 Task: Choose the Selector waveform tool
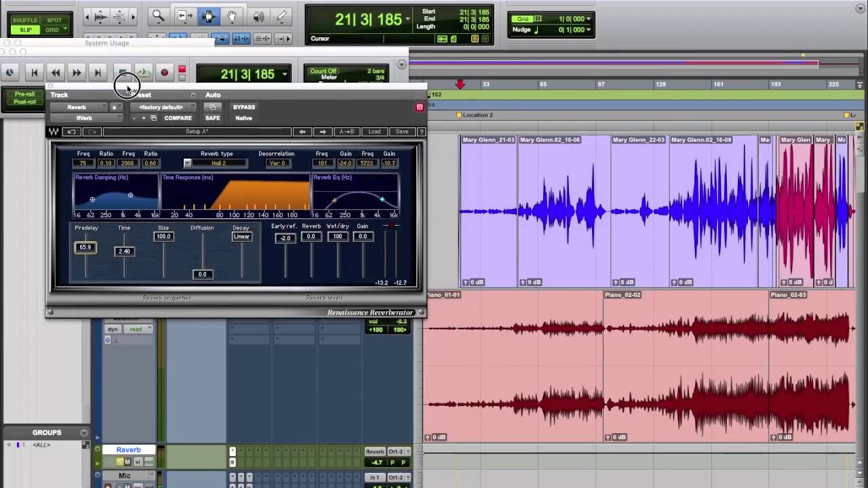click(208, 16)
